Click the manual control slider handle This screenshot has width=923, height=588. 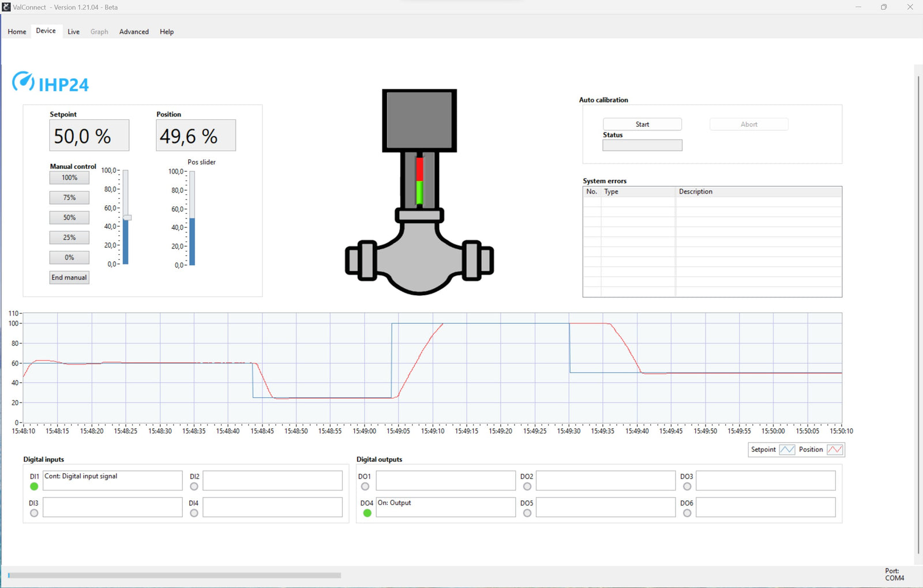point(127,217)
